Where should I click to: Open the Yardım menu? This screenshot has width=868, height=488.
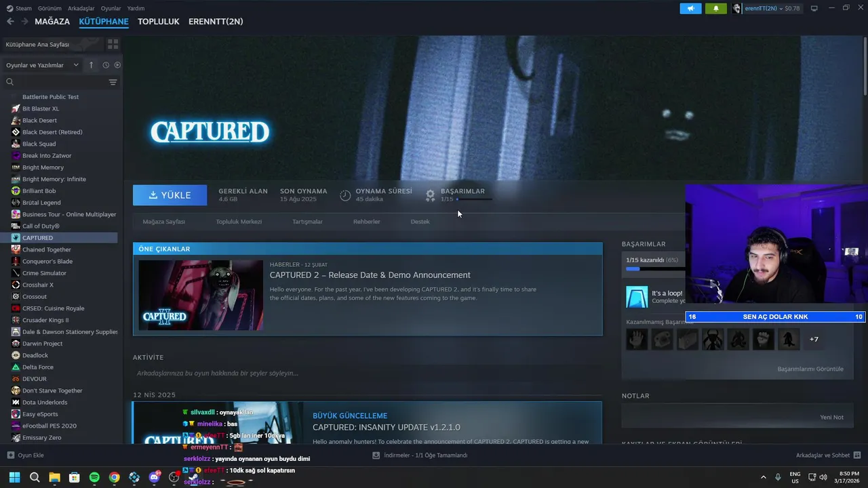(x=136, y=8)
